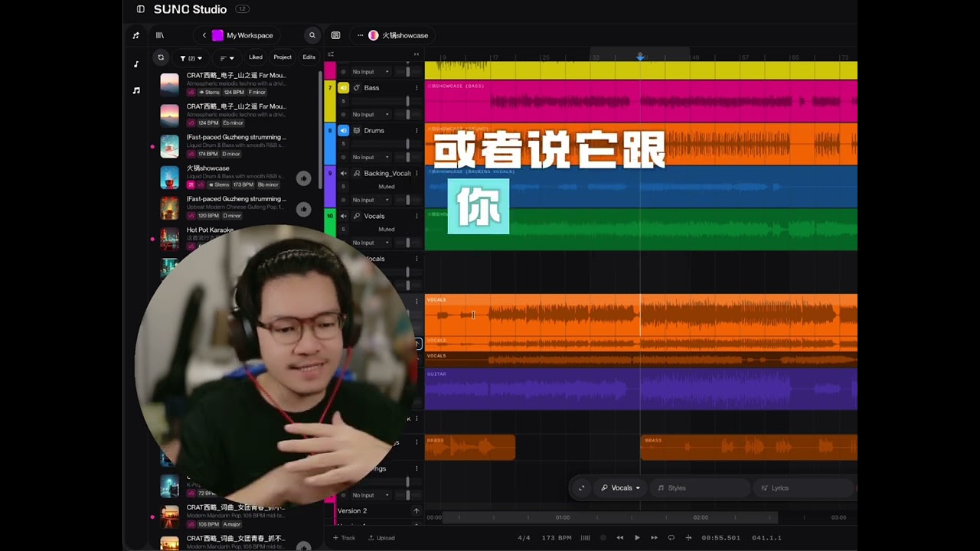
Task: Click the track list options icon above the track headers
Action: 331,54
